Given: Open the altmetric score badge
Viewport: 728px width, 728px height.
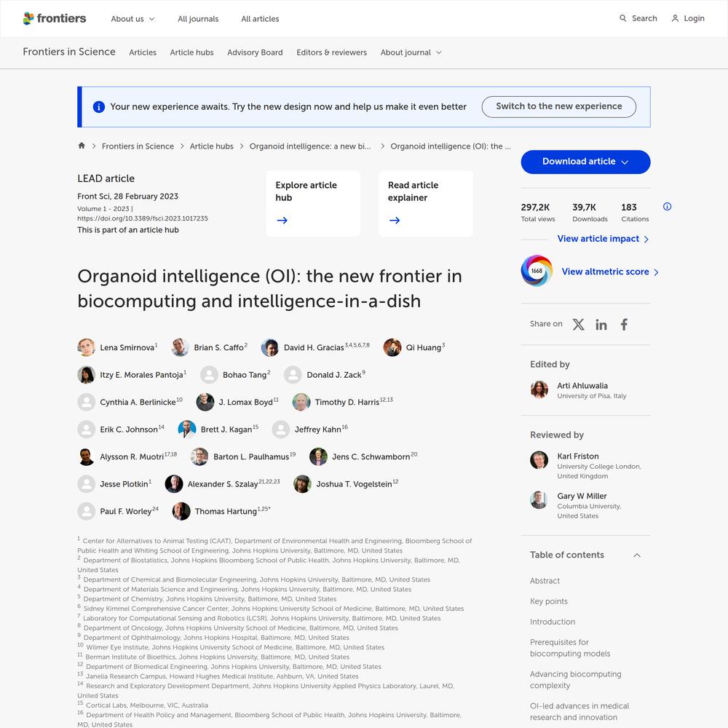Looking at the screenshot, I should [x=537, y=271].
